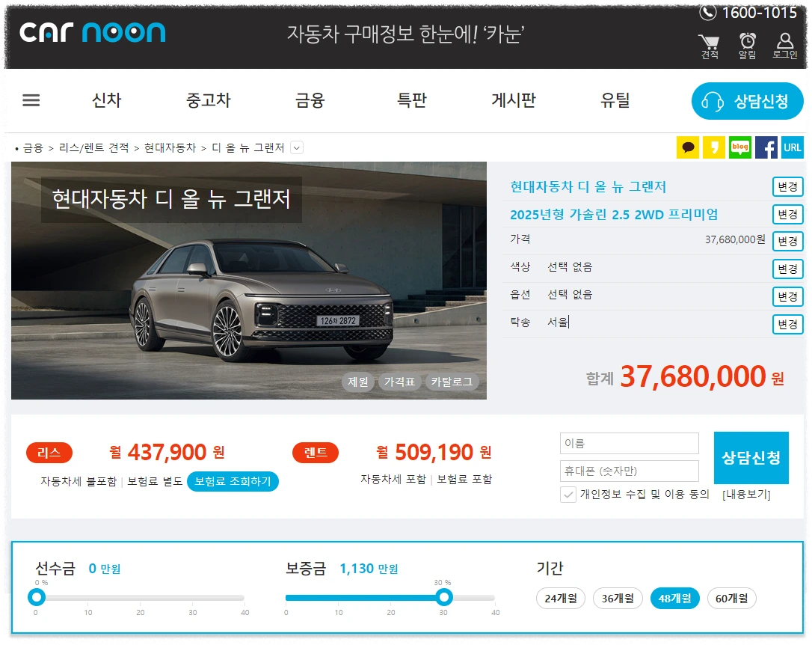Select the 24개월 contract period
This screenshot has width=812, height=645.
click(562, 598)
